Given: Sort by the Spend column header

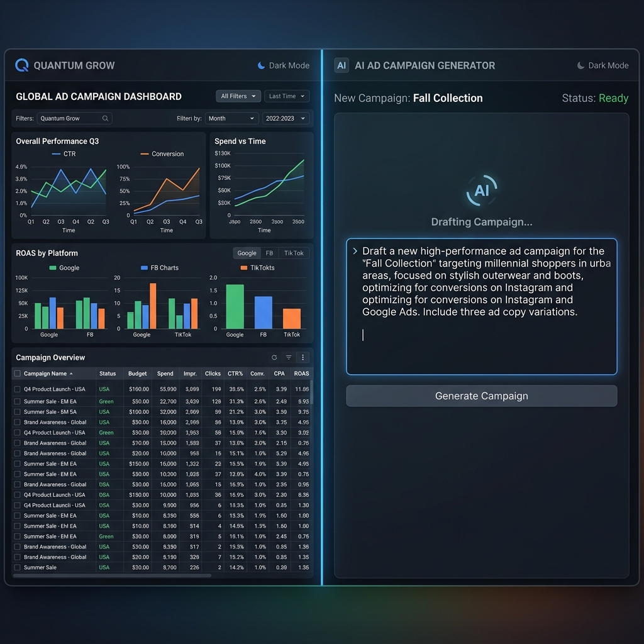Looking at the screenshot, I should 165,374.
